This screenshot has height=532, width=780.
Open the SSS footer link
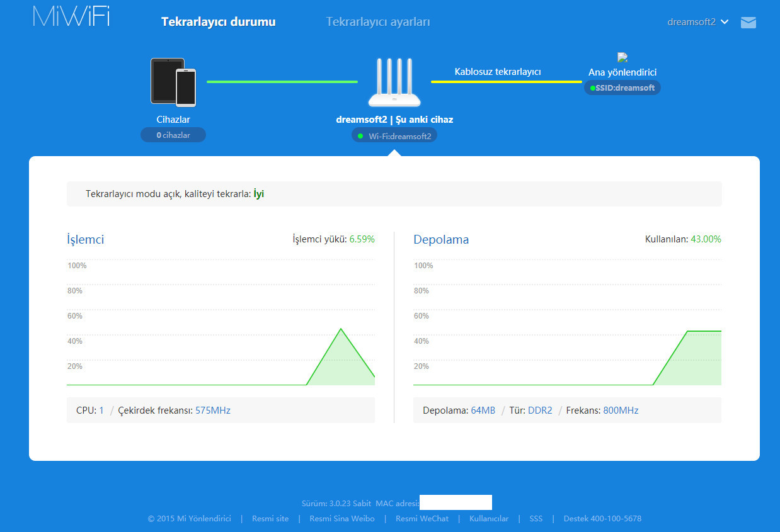tap(536, 519)
